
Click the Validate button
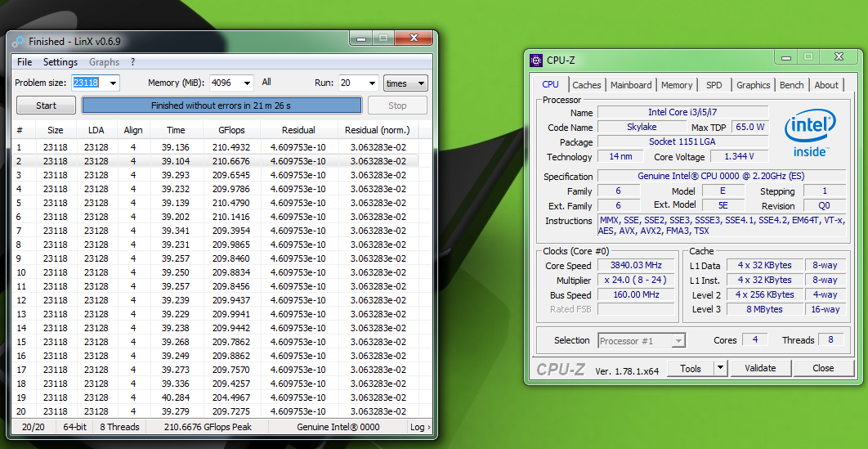click(x=761, y=368)
